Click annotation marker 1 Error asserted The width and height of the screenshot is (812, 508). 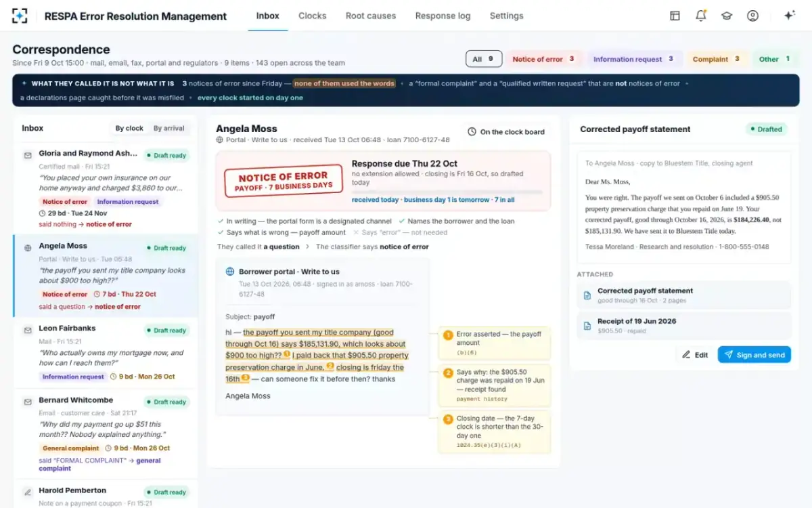[x=448, y=335]
